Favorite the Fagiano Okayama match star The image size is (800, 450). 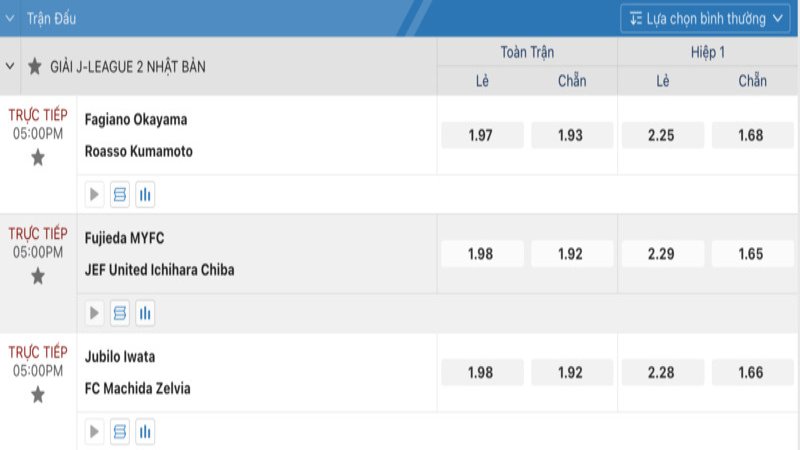(x=38, y=157)
